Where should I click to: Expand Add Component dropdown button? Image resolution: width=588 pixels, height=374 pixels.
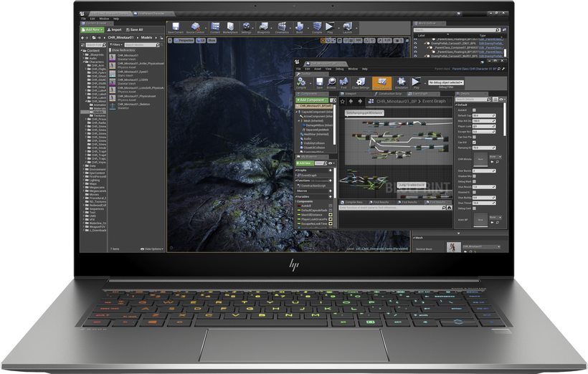312,100
